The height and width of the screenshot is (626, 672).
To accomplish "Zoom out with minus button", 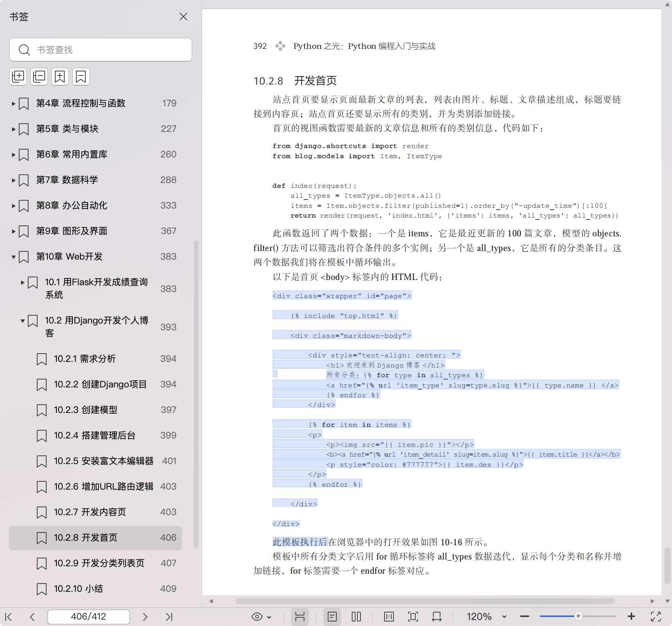I will pyautogui.click(x=525, y=617).
